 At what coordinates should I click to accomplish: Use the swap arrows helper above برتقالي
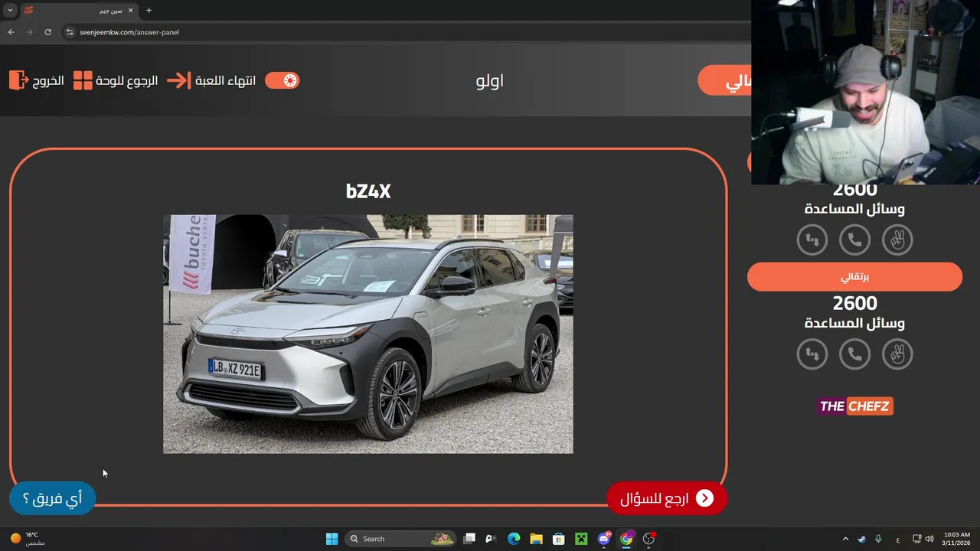pyautogui.click(x=812, y=240)
